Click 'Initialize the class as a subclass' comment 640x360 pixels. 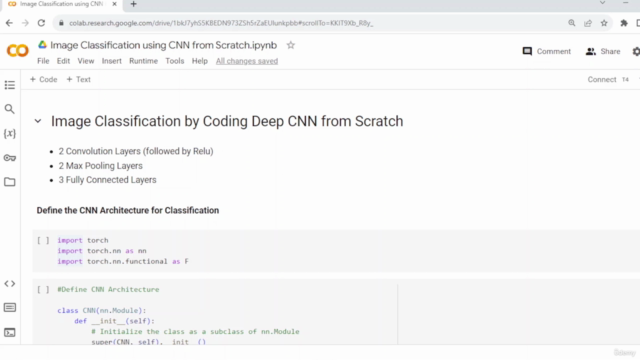point(196,332)
